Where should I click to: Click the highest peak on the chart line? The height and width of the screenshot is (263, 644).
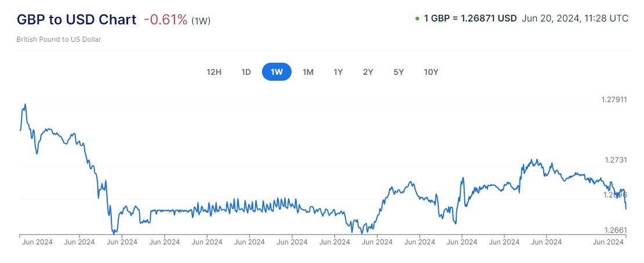coord(25,105)
